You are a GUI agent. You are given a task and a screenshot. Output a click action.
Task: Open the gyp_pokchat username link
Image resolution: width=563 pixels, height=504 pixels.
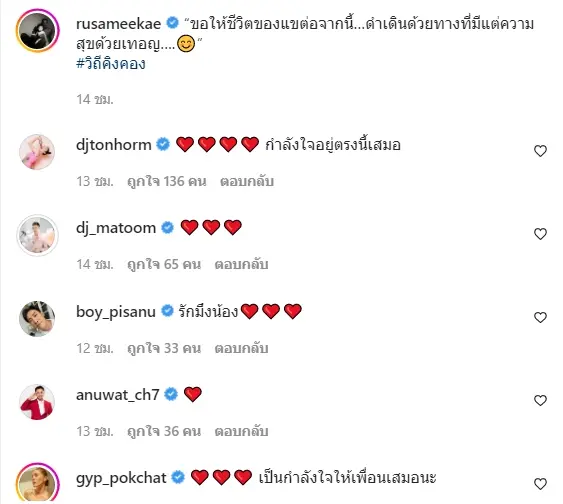[121, 478]
